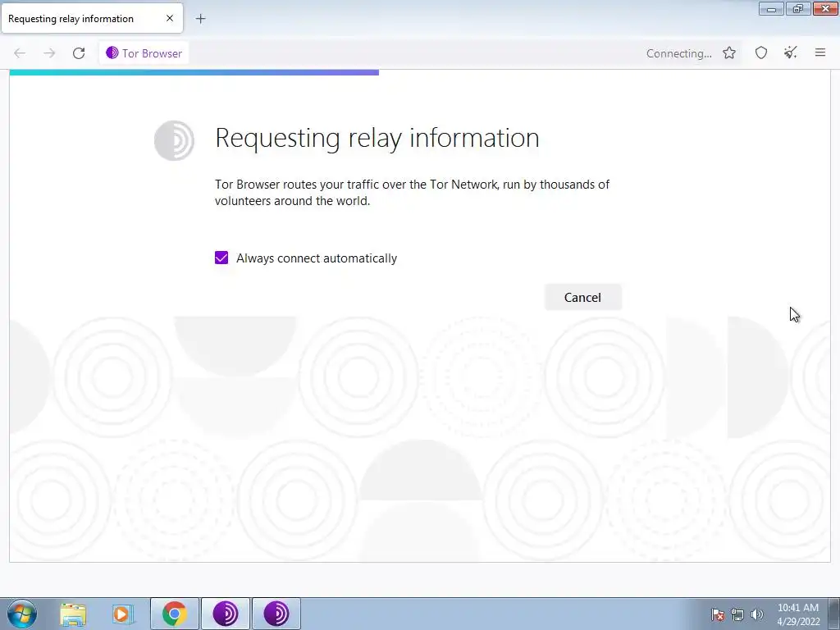Reload the current page

pyautogui.click(x=79, y=53)
